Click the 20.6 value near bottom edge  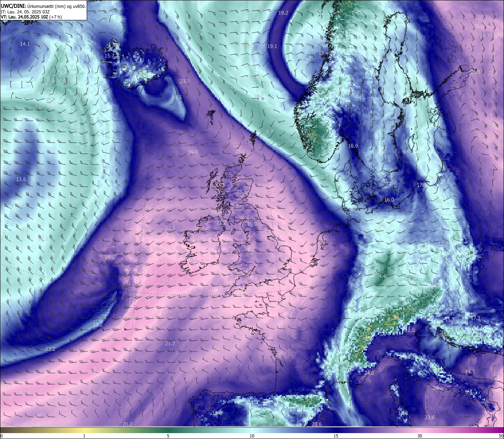pyautogui.click(x=317, y=424)
